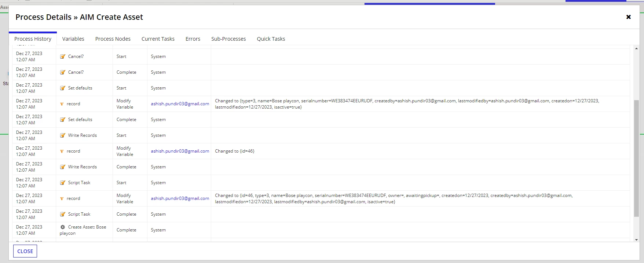Click 'System' in the Cancel? Start row
644x263 pixels.
[x=158, y=56]
